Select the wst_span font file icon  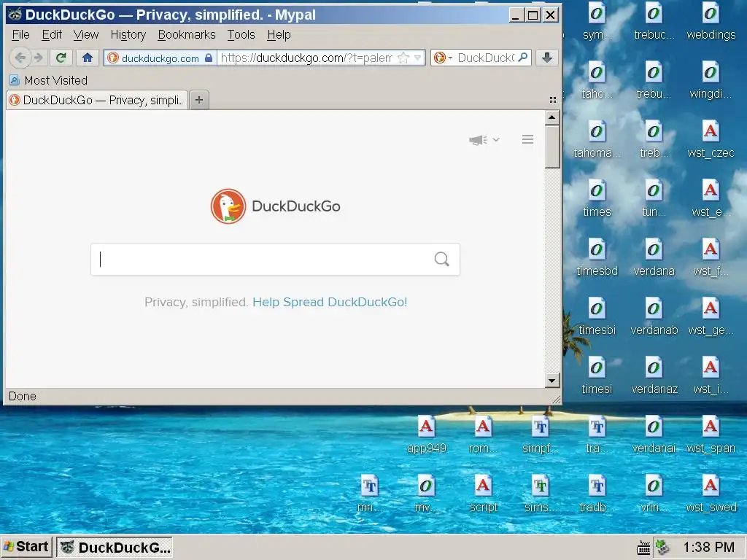click(711, 435)
